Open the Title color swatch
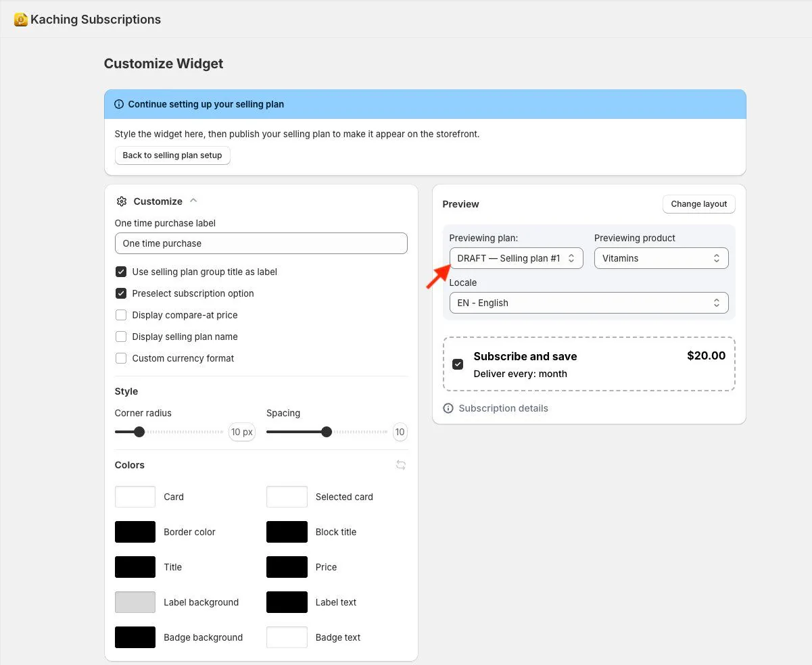 pos(135,567)
